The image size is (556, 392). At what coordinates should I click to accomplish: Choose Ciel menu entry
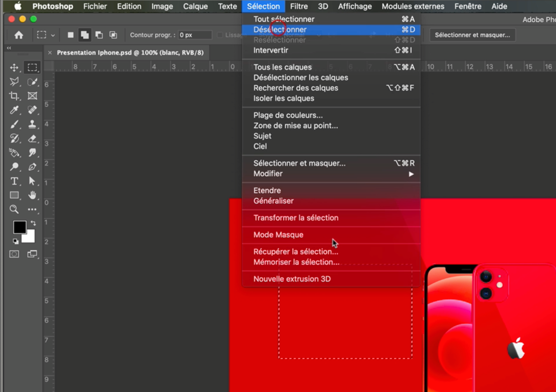[x=331, y=146]
